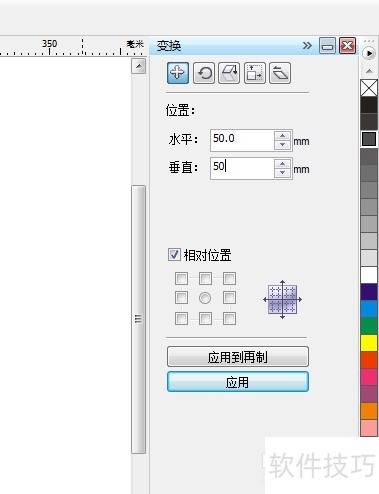
Task: Select the top-right anchor point checkbox
Action: pos(229,278)
